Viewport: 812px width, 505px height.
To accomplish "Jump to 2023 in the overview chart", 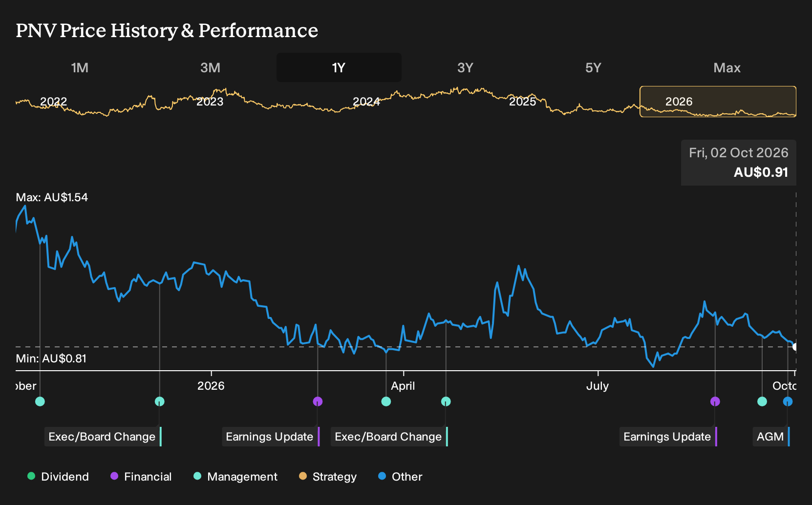I will (210, 102).
